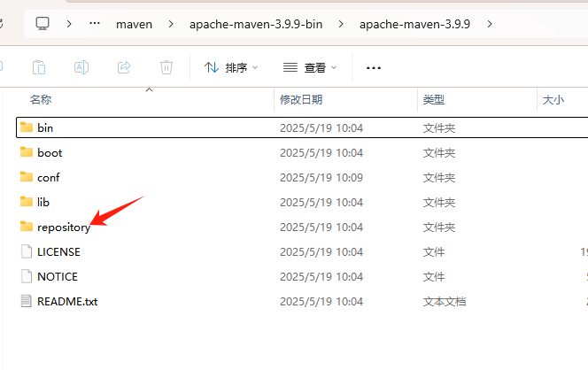Click the 文件 type cell of LICENSE
The width and height of the screenshot is (588, 370).
[434, 252]
